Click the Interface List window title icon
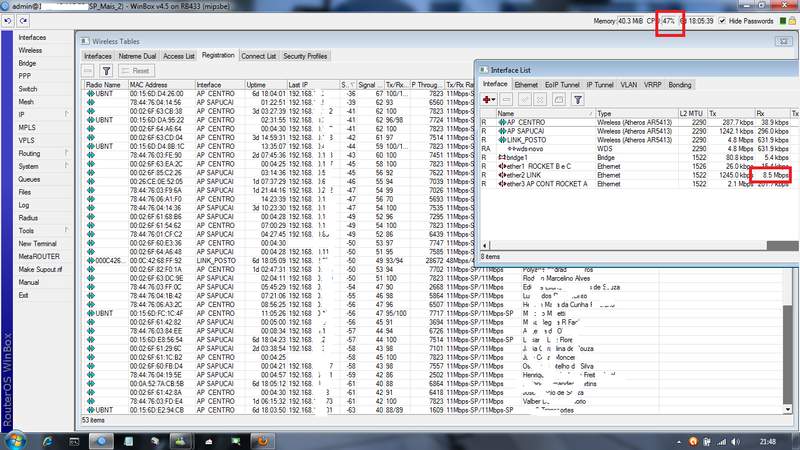 pyautogui.click(x=484, y=70)
